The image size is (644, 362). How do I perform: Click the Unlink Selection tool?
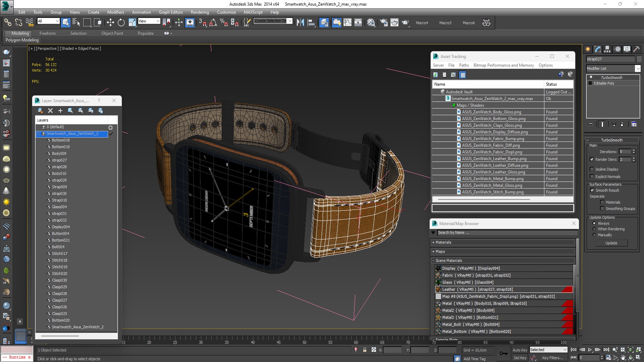pyautogui.click(x=18, y=22)
